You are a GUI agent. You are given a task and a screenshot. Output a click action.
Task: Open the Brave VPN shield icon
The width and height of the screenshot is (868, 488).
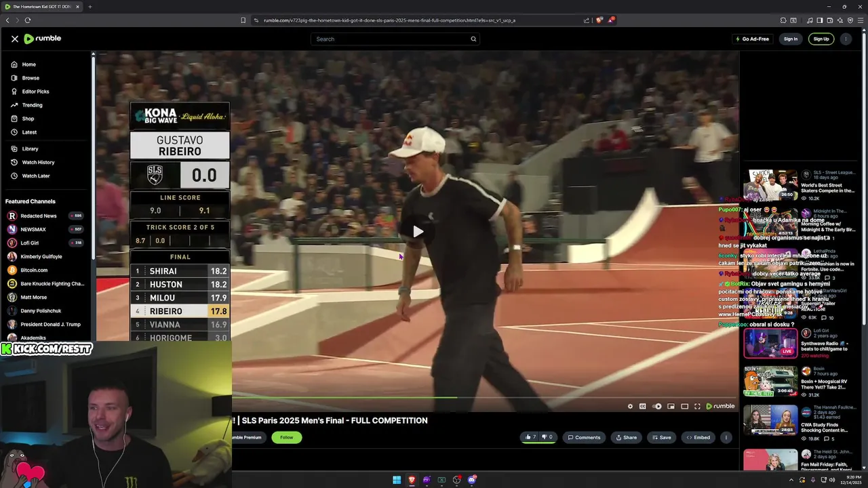coord(850,20)
